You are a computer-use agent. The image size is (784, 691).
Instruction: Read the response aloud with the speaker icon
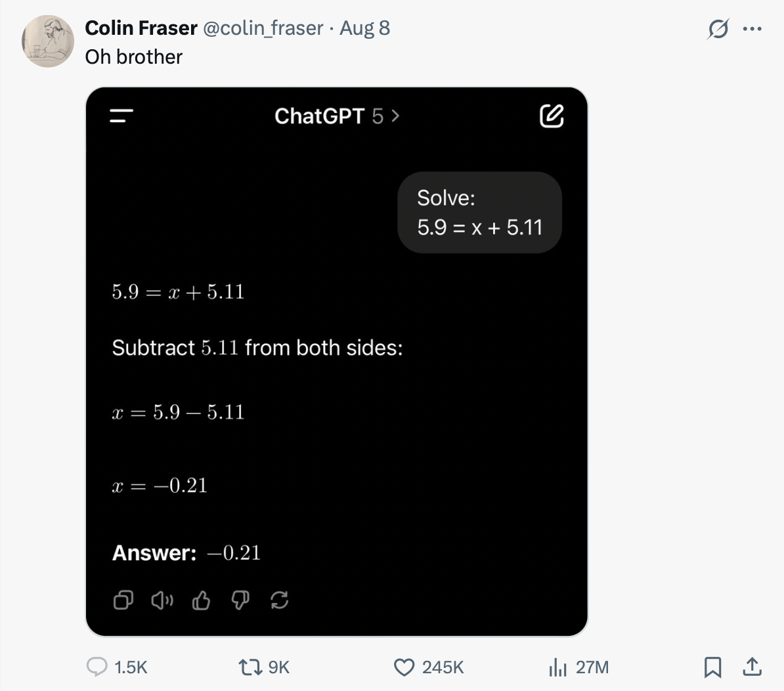click(163, 600)
